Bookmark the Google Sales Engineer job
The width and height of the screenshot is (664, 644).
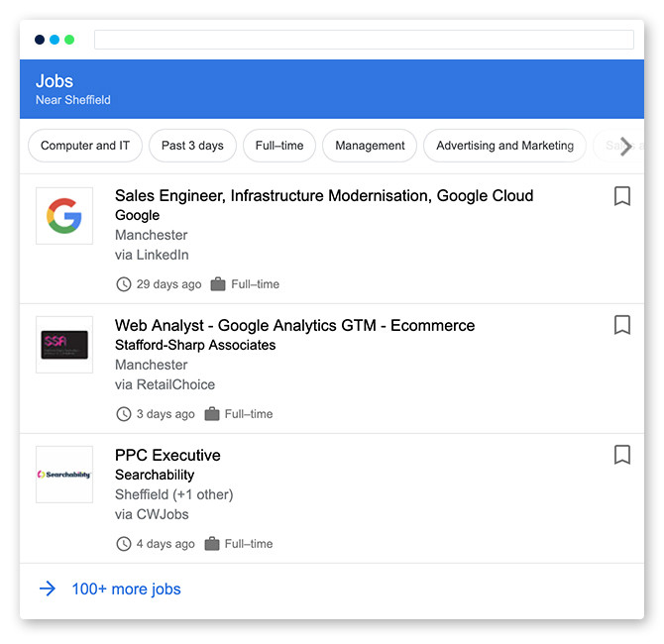[x=621, y=196]
